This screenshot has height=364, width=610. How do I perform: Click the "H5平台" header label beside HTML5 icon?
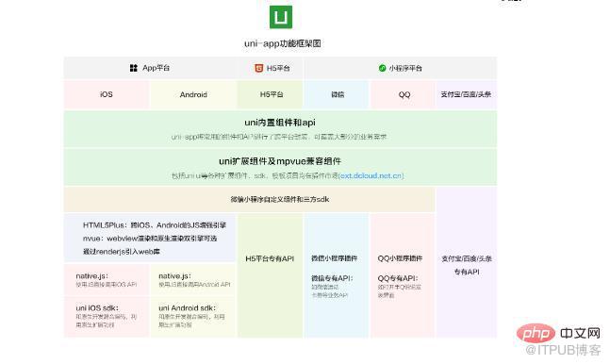278,68
